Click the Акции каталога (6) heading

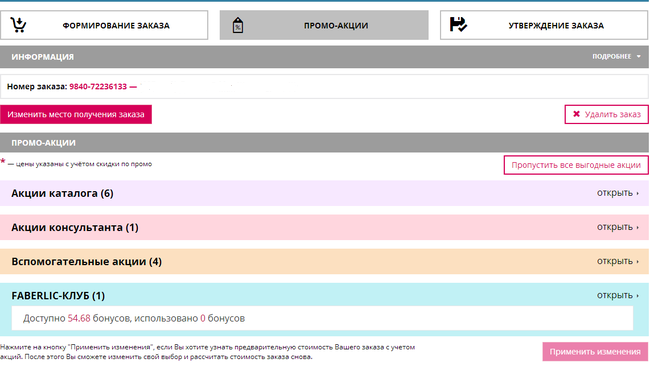pos(62,193)
